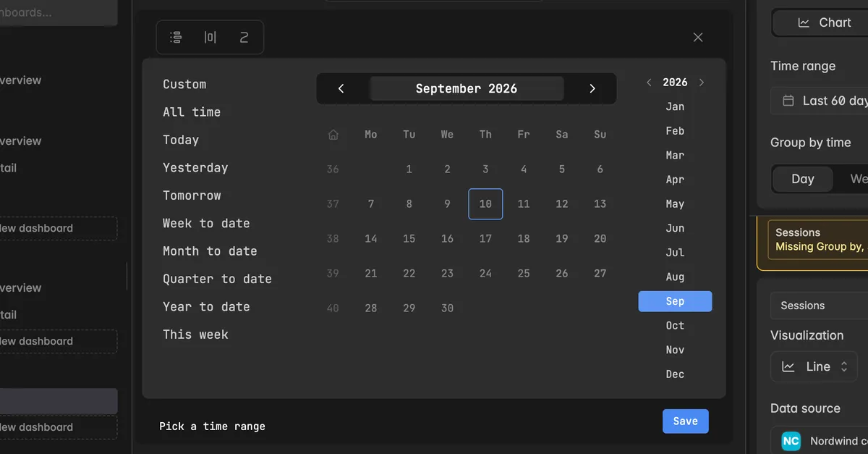The width and height of the screenshot is (868, 454).
Task: Select the vertical align layout icon
Action: point(176,37)
